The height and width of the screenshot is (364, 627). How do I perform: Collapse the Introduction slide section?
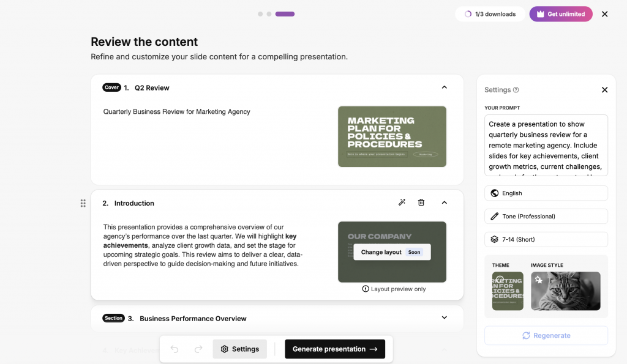point(445,202)
